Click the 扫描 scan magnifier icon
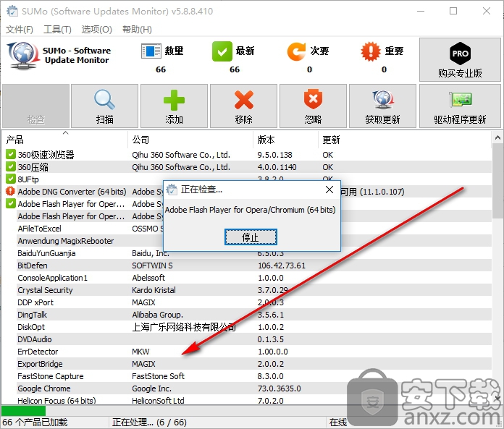Image resolution: width=504 pixels, height=429 pixels. click(104, 100)
